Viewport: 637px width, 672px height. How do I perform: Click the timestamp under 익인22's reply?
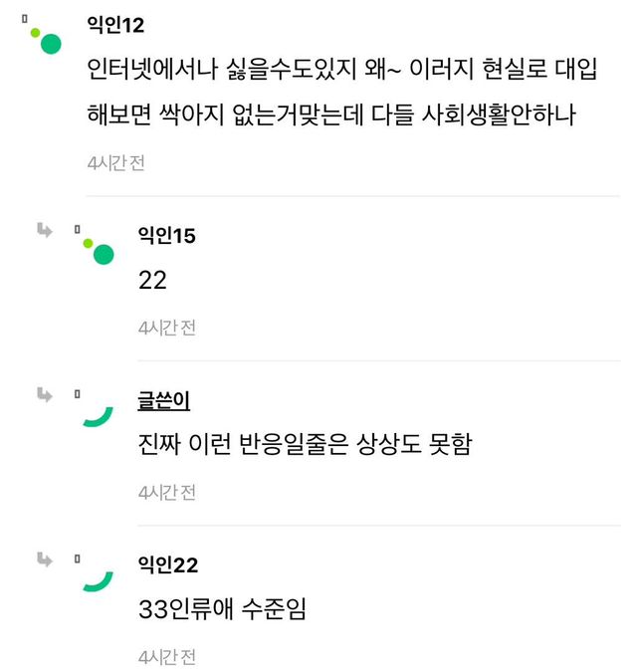pos(167,656)
